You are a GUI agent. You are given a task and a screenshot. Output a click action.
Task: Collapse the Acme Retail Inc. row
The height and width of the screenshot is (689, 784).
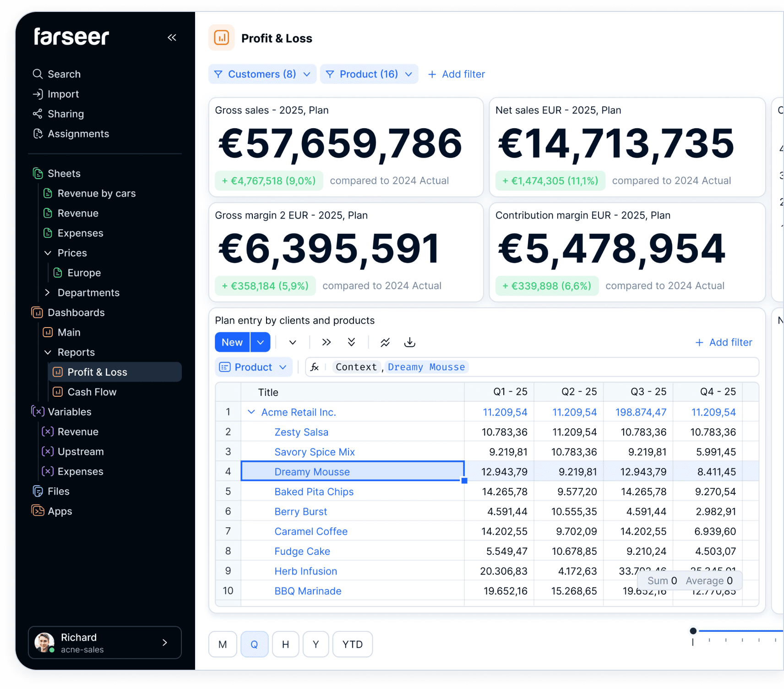pyautogui.click(x=251, y=412)
